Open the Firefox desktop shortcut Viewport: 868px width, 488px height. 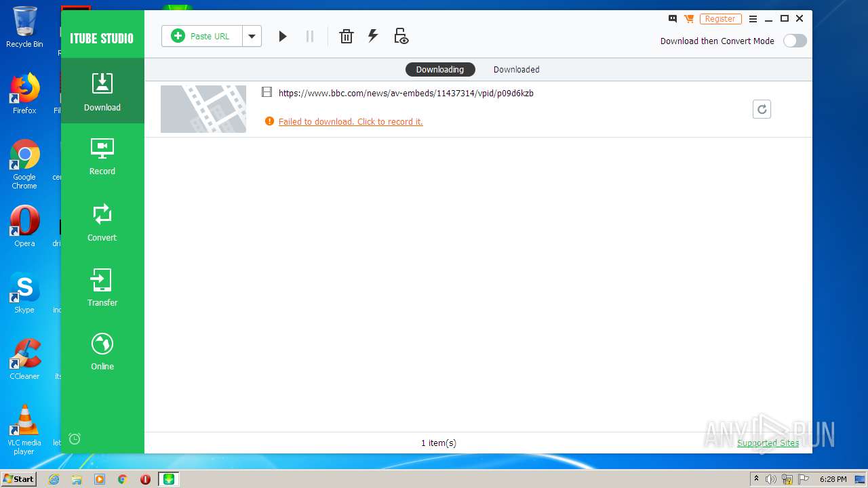(24, 94)
